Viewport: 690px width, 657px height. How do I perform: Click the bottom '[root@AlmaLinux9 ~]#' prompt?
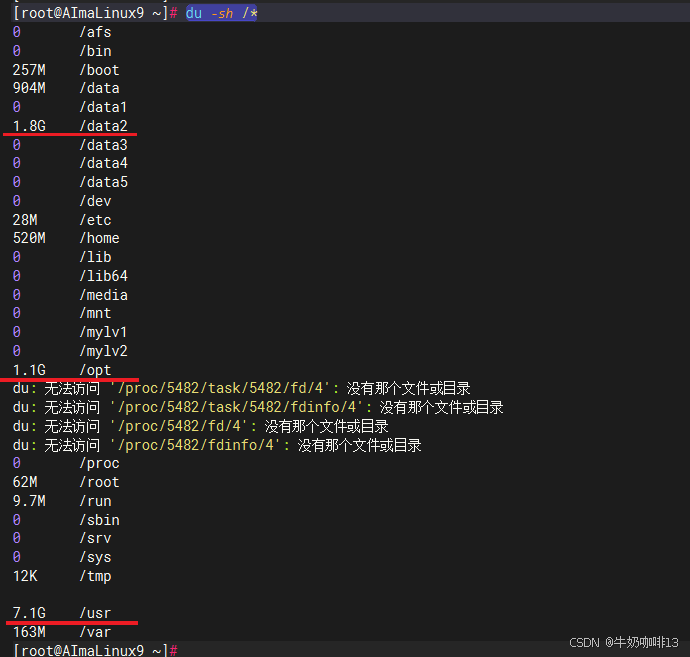coord(95,650)
